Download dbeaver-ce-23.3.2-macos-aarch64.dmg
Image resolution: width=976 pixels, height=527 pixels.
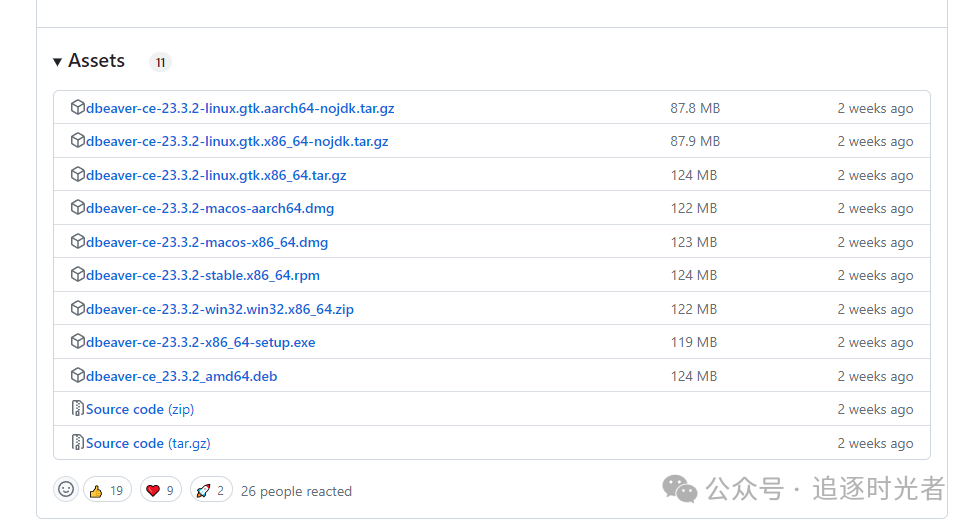click(210, 208)
